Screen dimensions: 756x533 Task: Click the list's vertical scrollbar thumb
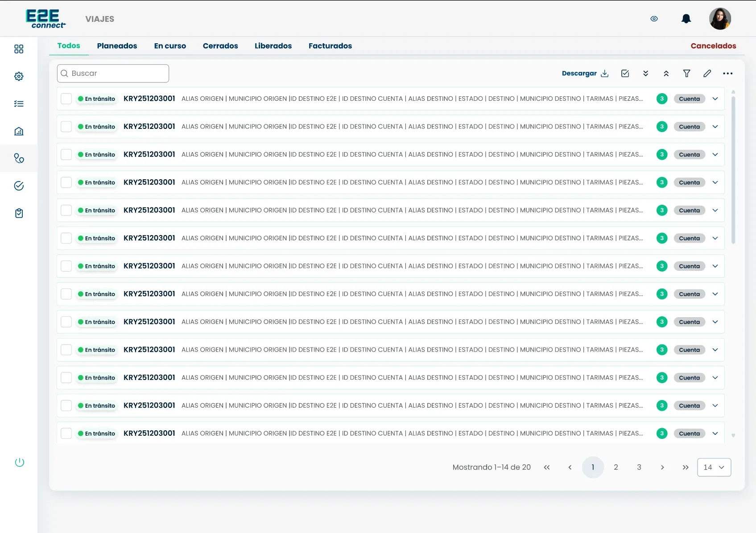click(733, 169)
